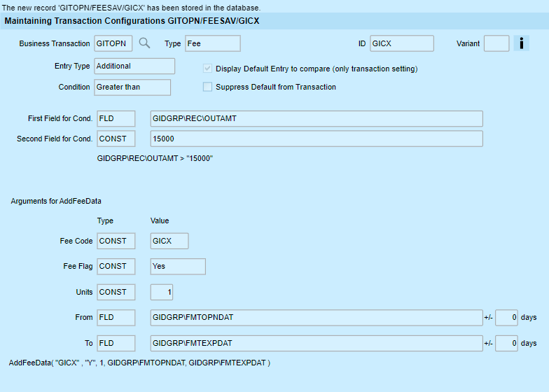Click the first condition field GIDGRP\REC\OUTAMT
549x392 pixels.
[x=317, y=119]
